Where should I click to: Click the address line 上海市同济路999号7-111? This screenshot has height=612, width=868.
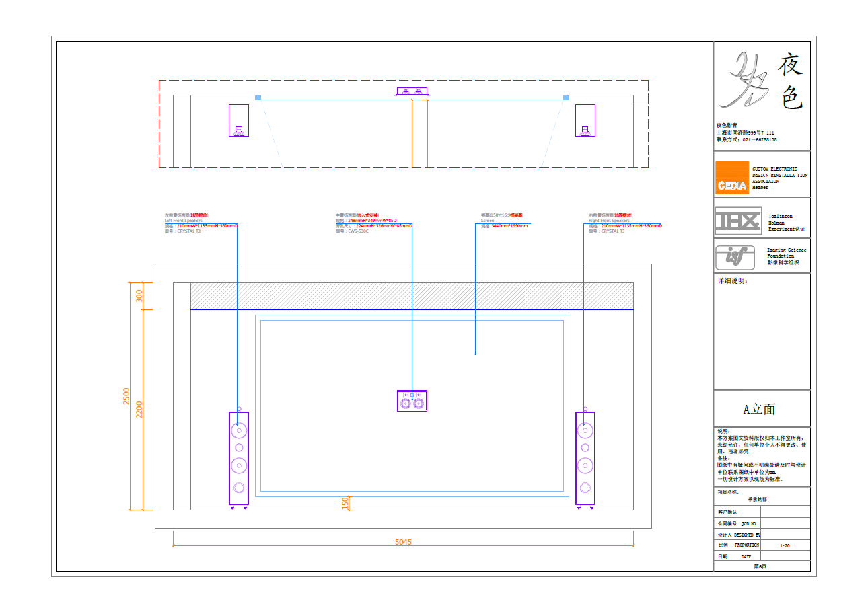pyautogui.click(x=745, y=132)
